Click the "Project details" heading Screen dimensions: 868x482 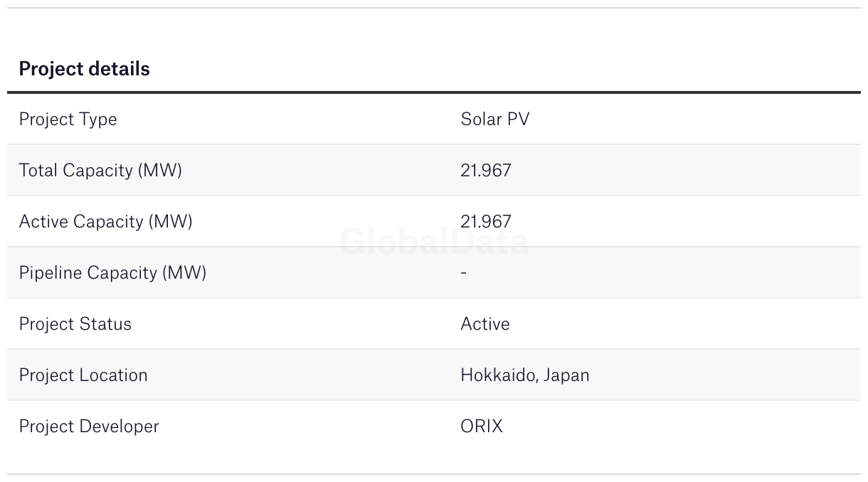point(84,69)
